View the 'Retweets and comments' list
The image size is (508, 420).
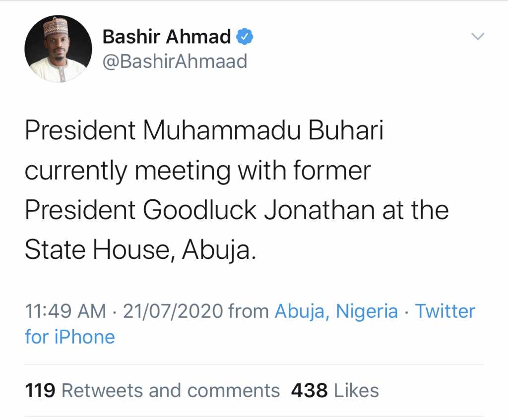171,391
